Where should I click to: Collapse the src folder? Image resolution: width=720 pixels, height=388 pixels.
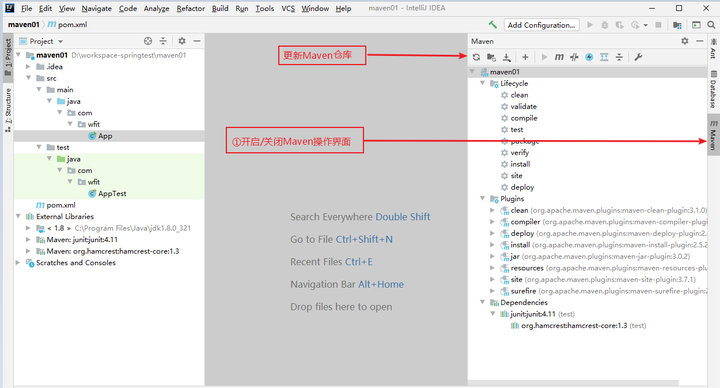pos(28,78)
